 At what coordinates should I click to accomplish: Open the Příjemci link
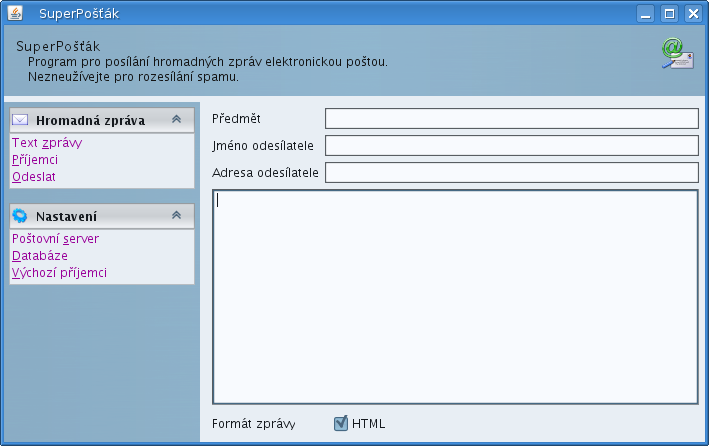[x=35, y=160]
